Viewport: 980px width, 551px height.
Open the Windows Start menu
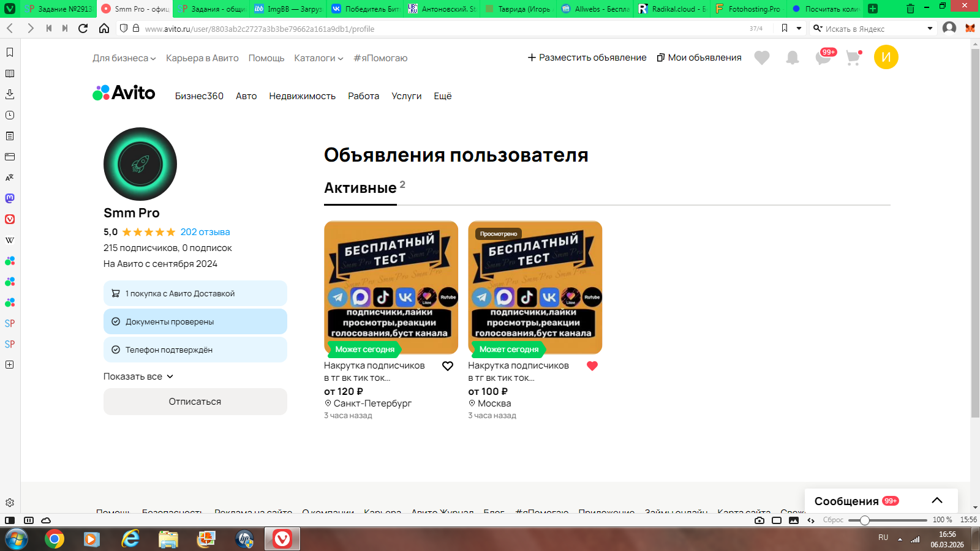pyautogui.click(x=16, y=539)
